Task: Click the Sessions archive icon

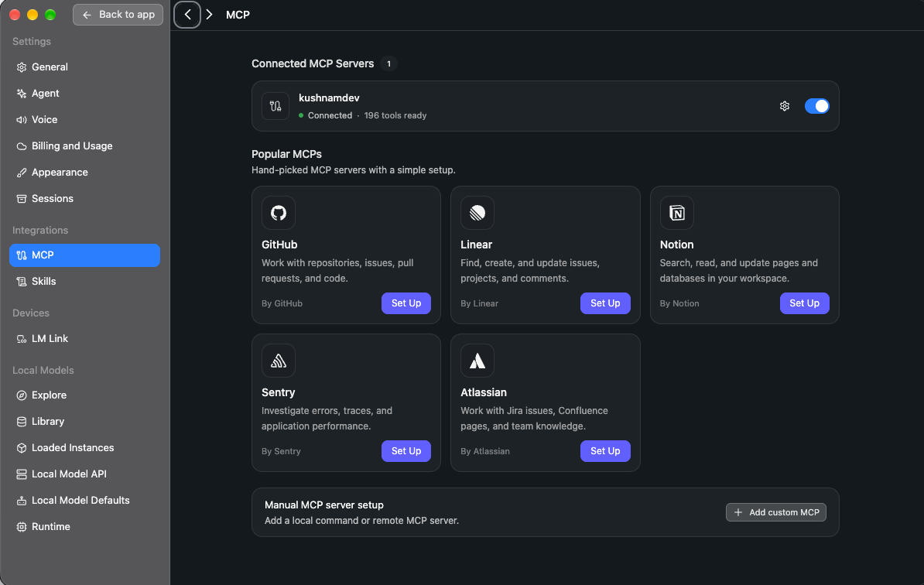Action: coord(22,199)
